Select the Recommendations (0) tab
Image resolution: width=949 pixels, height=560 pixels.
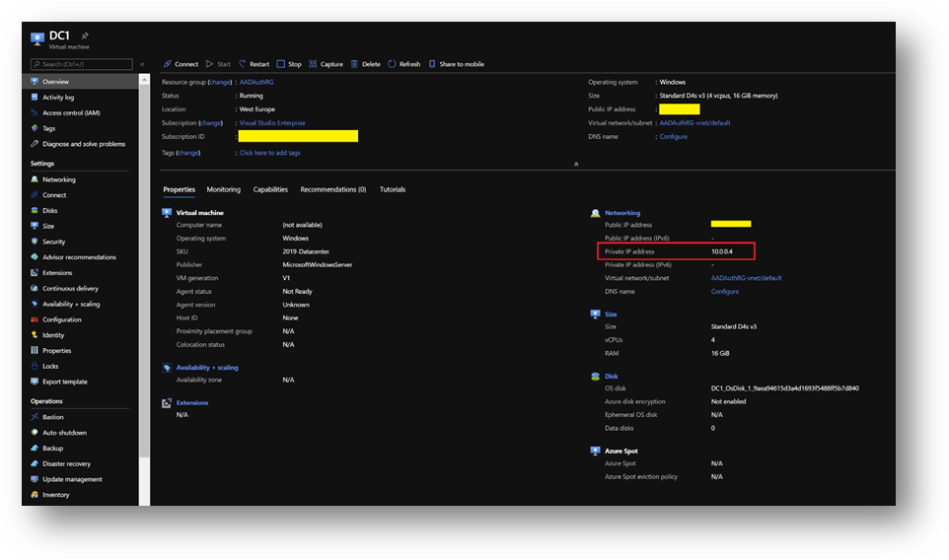332,189
